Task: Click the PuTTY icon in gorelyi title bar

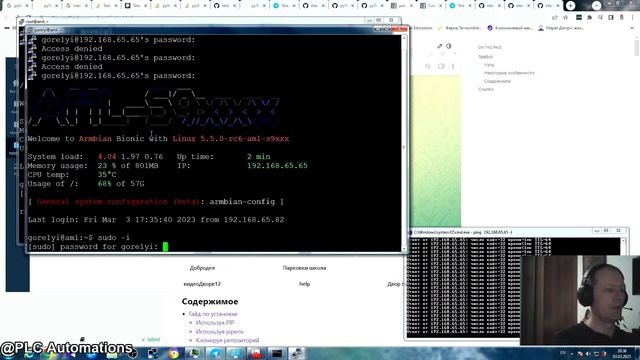Action: click(29, 30)
